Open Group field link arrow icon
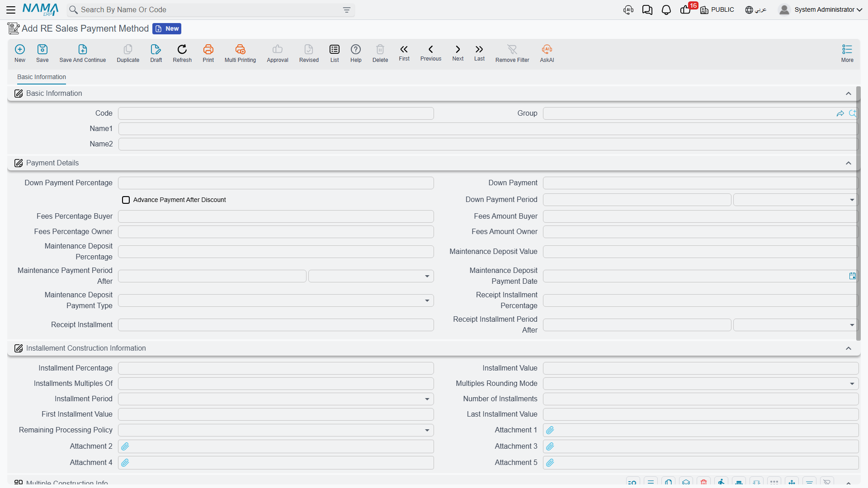868x488 pixels. coord(840,113)
